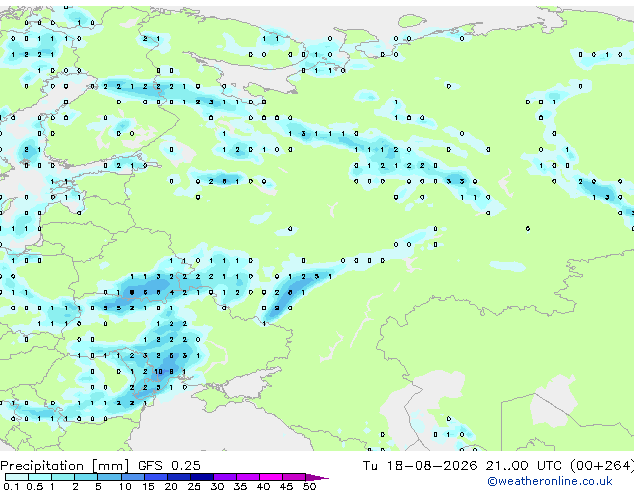Click the 30–35 mm purple legend swatch

(224, 477)
